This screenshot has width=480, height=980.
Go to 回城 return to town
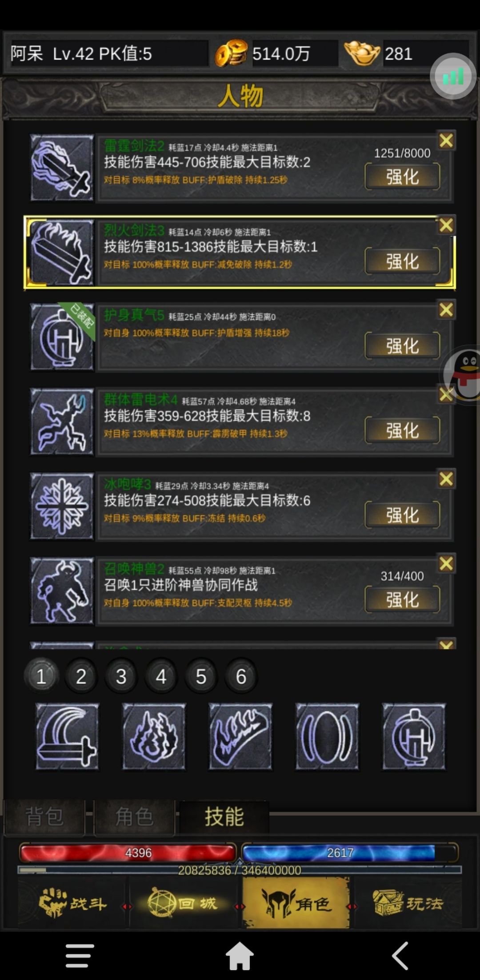click(183, 904)
